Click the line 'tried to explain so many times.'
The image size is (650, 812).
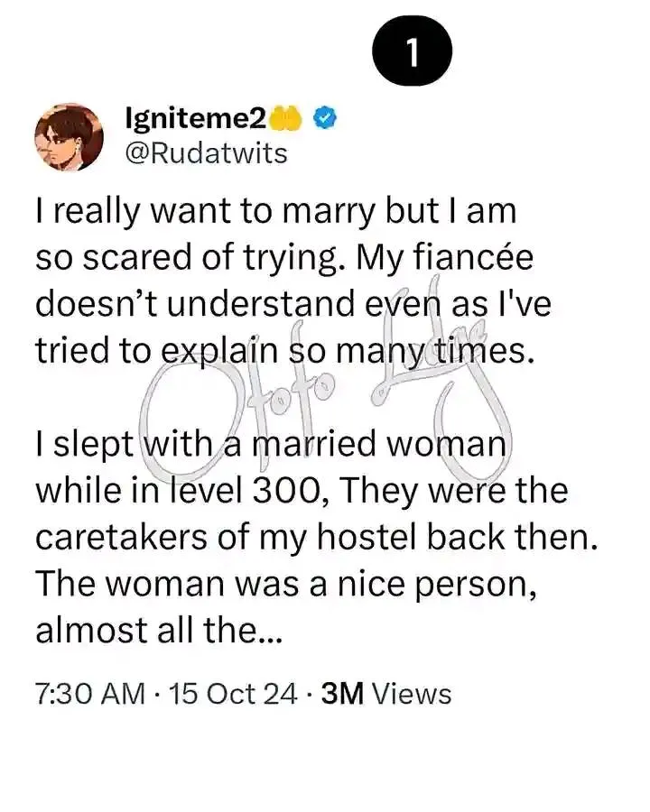click(x=284, y=351)
